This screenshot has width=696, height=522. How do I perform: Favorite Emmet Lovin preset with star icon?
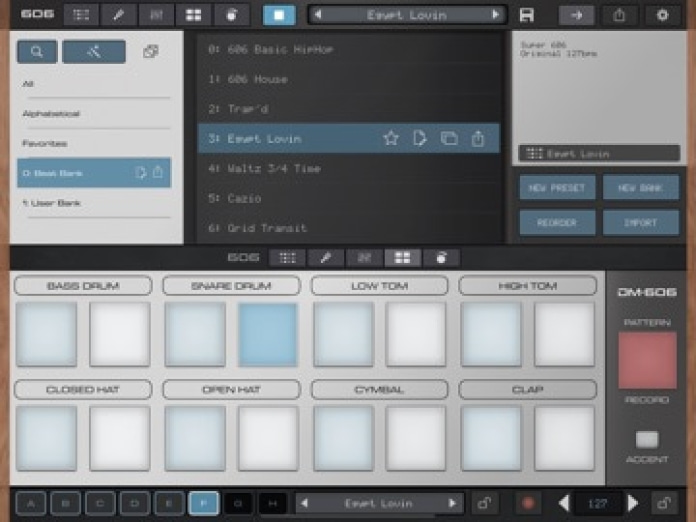point(391,138)
